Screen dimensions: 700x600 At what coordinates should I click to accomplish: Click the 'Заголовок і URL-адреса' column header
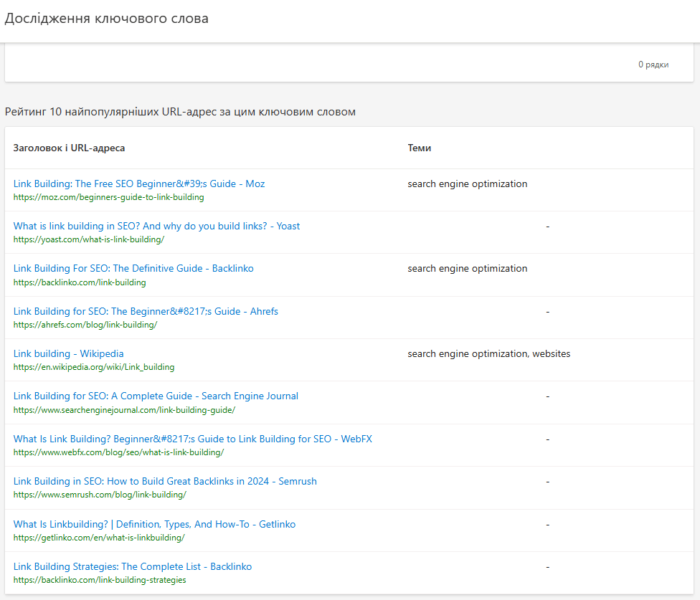69,148
